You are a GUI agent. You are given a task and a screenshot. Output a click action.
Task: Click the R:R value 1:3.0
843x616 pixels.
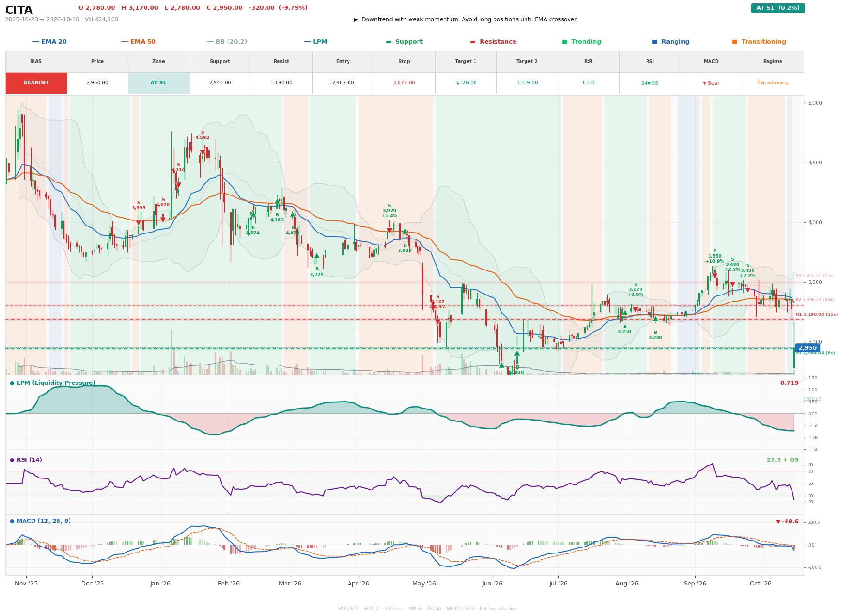point(588,83)
